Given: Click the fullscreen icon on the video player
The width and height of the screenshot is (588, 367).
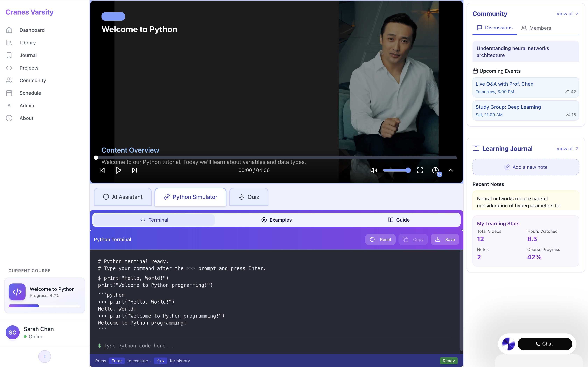Looking at the screenshot, I should [420, 170].
